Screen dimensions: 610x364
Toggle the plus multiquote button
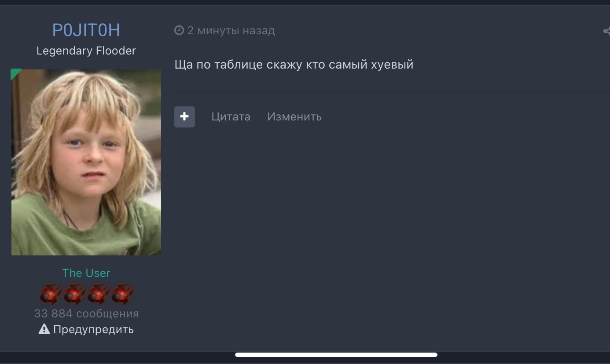pyautogui.click(x=184, y=116)
